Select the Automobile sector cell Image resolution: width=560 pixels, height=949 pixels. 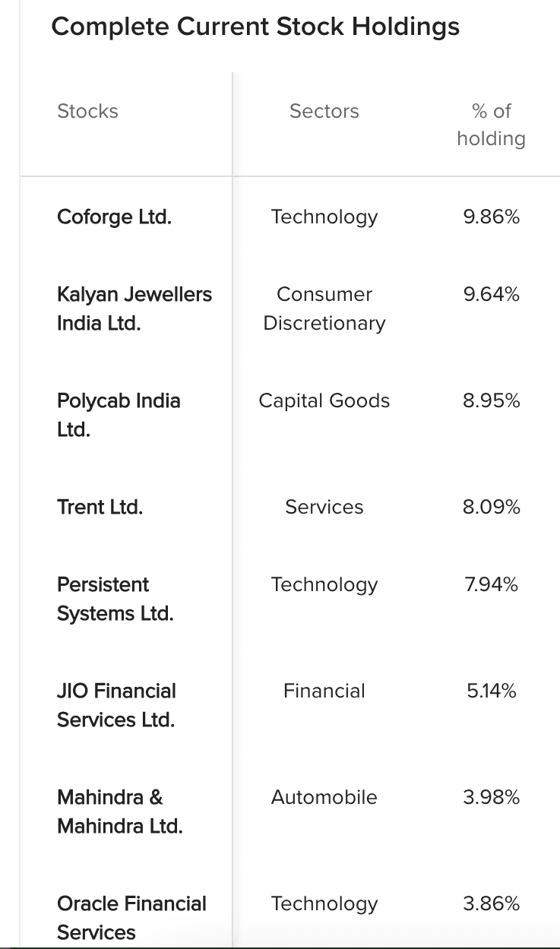point(324,797)
